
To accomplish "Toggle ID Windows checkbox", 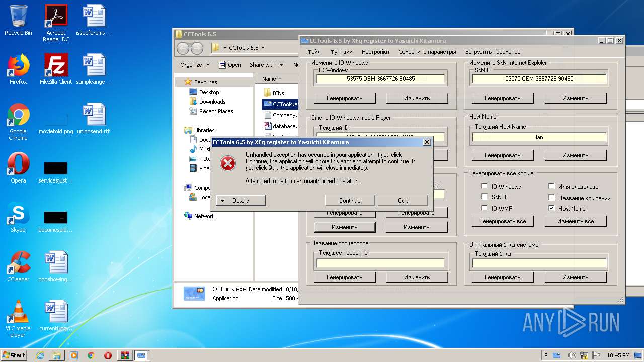I will pyautogui.click(x=485, y=186).
